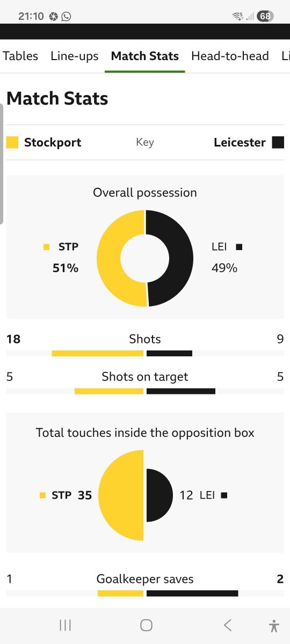Open the Head-to-head tab
The height and width of the screenshot is (644, 290).
click(230, 56)
